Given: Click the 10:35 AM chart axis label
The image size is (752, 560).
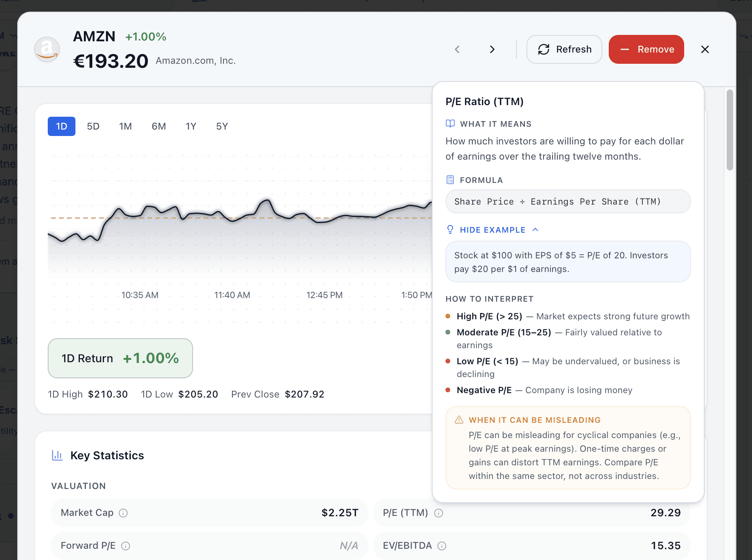Looking at the screenshot, I should pos(140,295).
